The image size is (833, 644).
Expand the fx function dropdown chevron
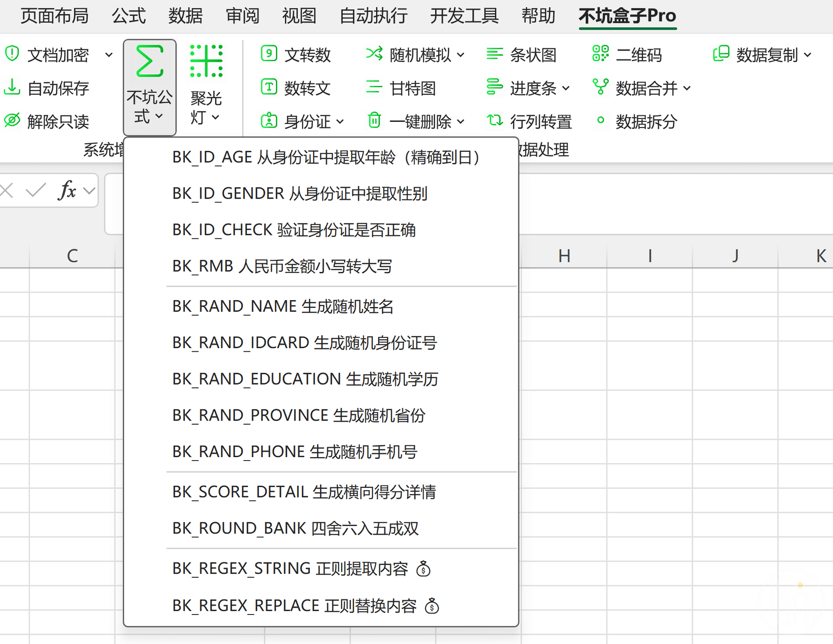(89, 190)
